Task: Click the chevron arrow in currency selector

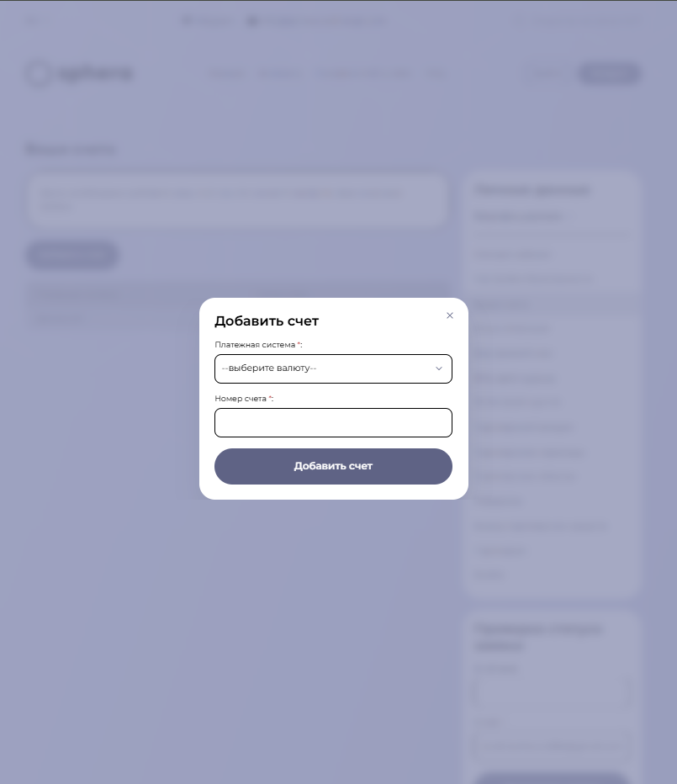Action: pyautogui.click(x=438, y=368)
